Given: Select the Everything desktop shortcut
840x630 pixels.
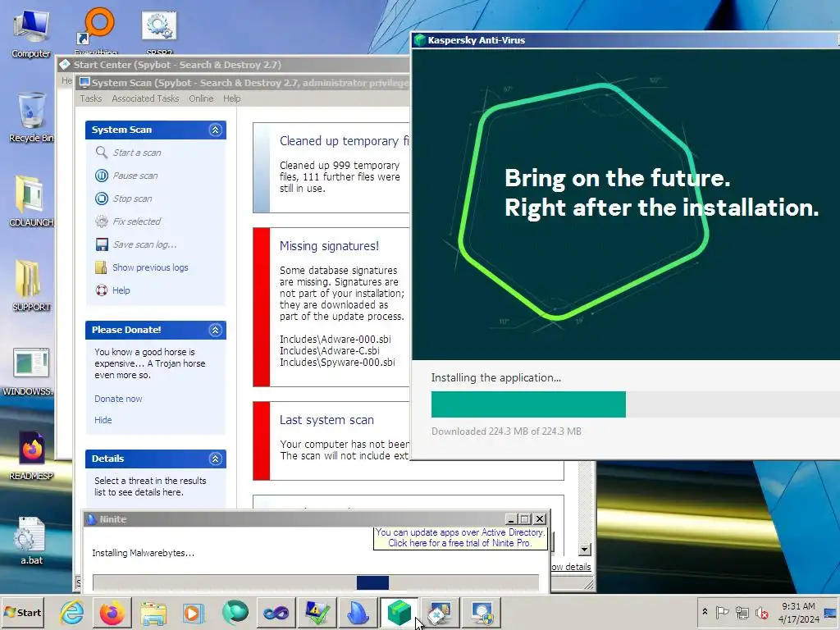Looking at the screenshot, I should coord(96,32).
